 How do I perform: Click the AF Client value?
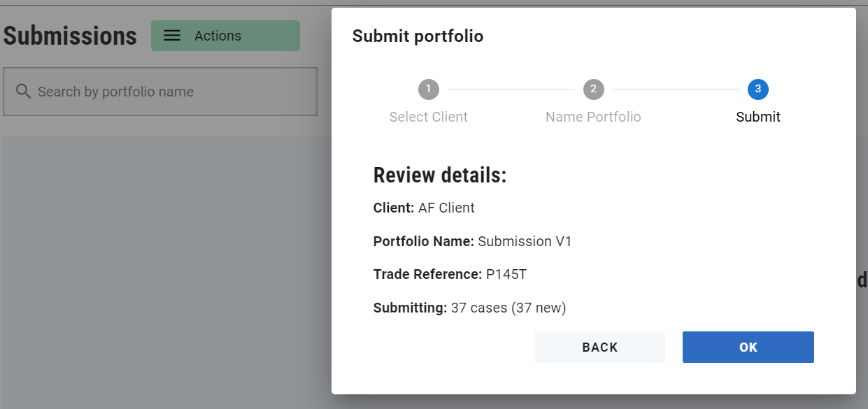pos(446,208)
